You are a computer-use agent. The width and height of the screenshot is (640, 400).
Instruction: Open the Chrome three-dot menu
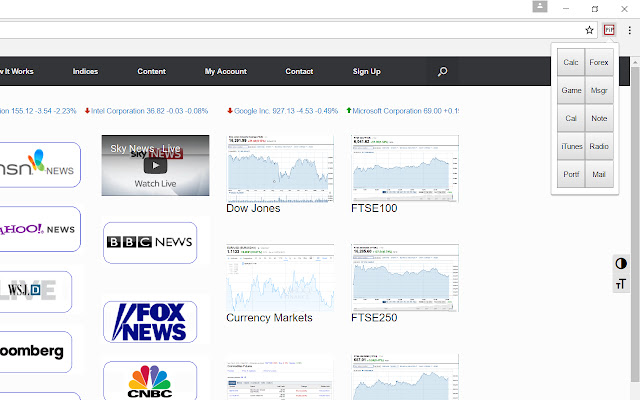629,30
